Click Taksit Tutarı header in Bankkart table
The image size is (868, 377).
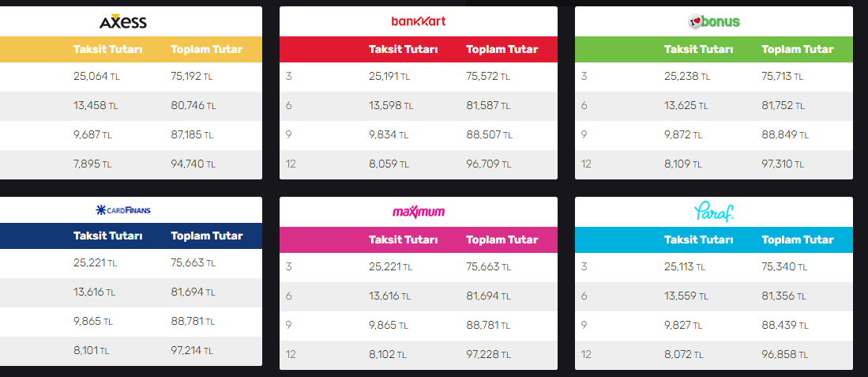403,49
